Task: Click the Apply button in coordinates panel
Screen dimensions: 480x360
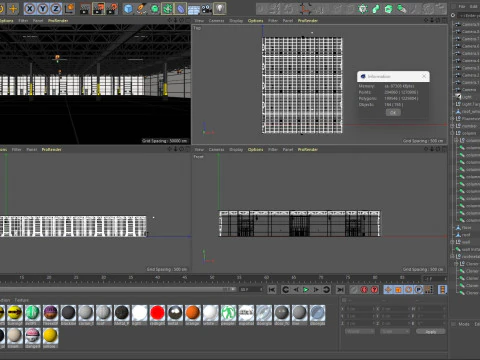Action: (431, 331)
